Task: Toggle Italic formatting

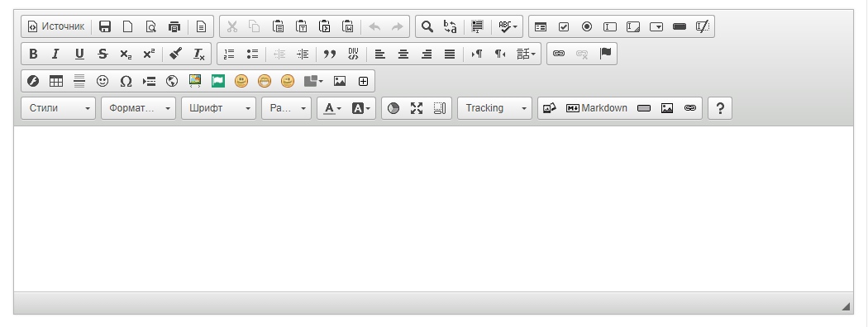Action: (55, 54)
